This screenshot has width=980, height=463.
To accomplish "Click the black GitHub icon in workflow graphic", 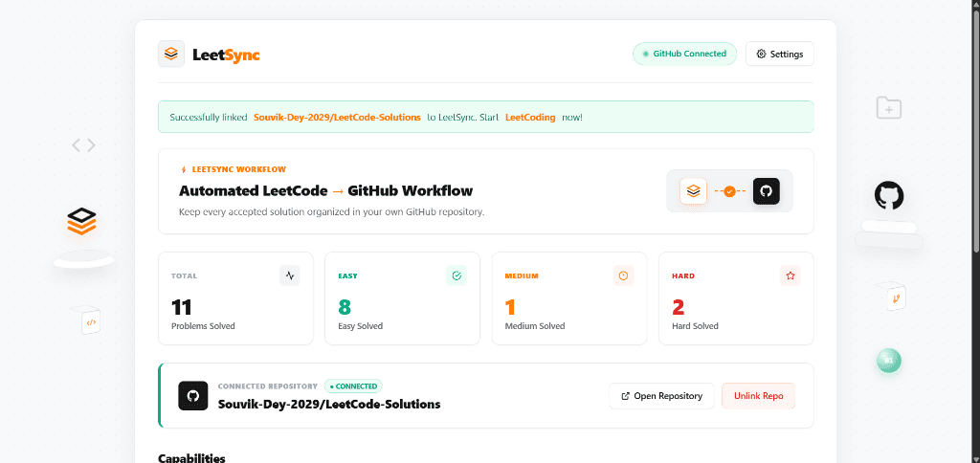I will click(767, 191).
